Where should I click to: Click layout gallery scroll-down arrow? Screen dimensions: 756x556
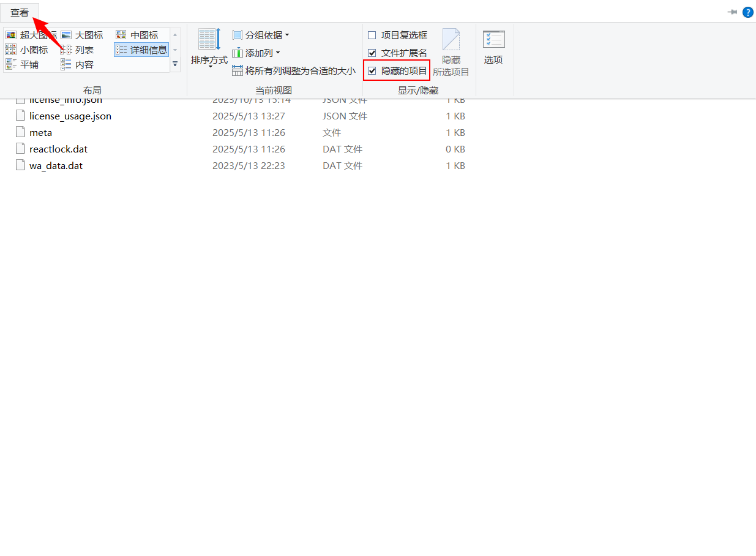[x=175, y=50]
